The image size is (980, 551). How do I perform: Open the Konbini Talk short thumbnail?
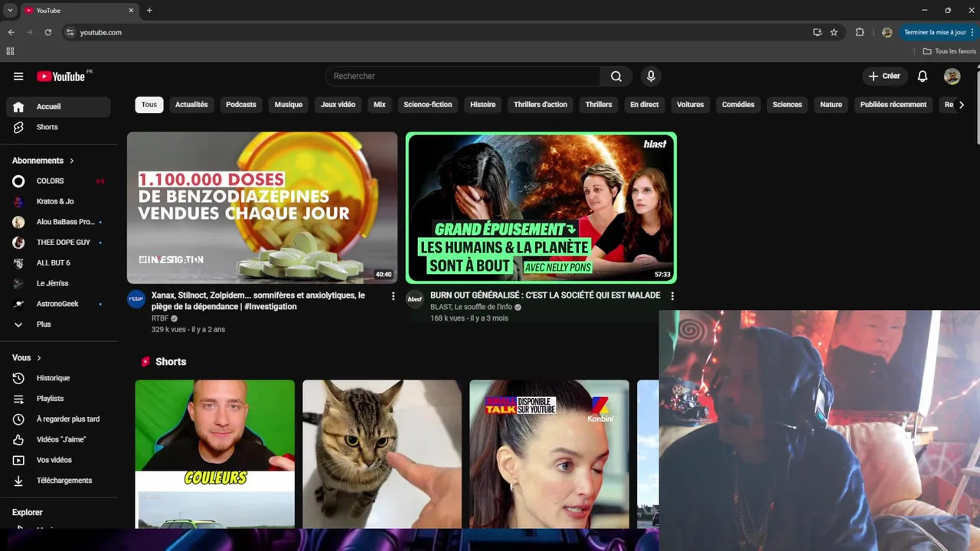[x=549, y=454]
